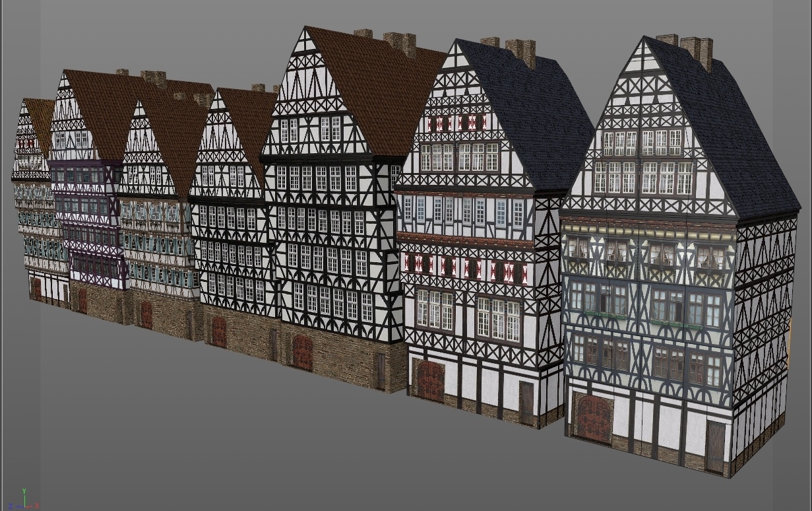Select the blue slate roof of the second house from right
This screenshot has width=812, height=511.
pos(528,112)
